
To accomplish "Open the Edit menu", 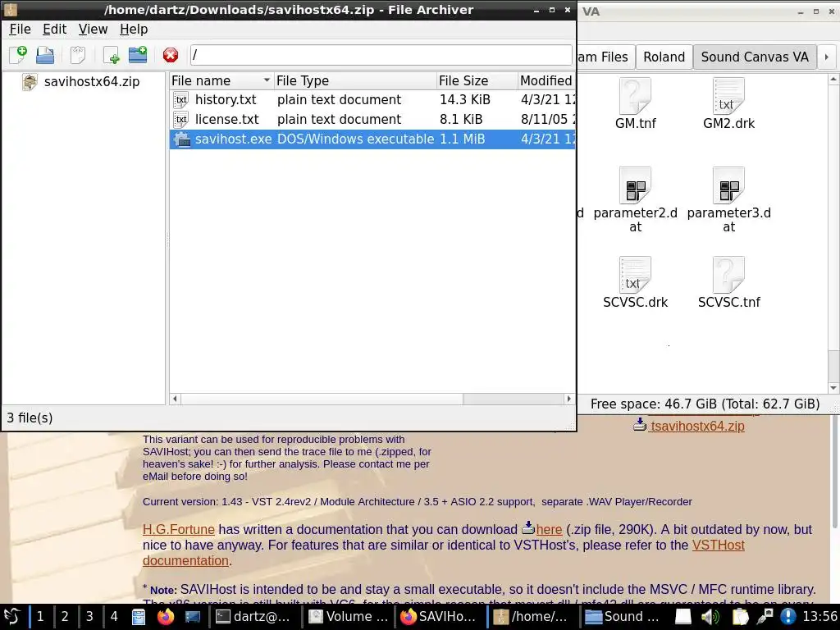I will 55,30.
